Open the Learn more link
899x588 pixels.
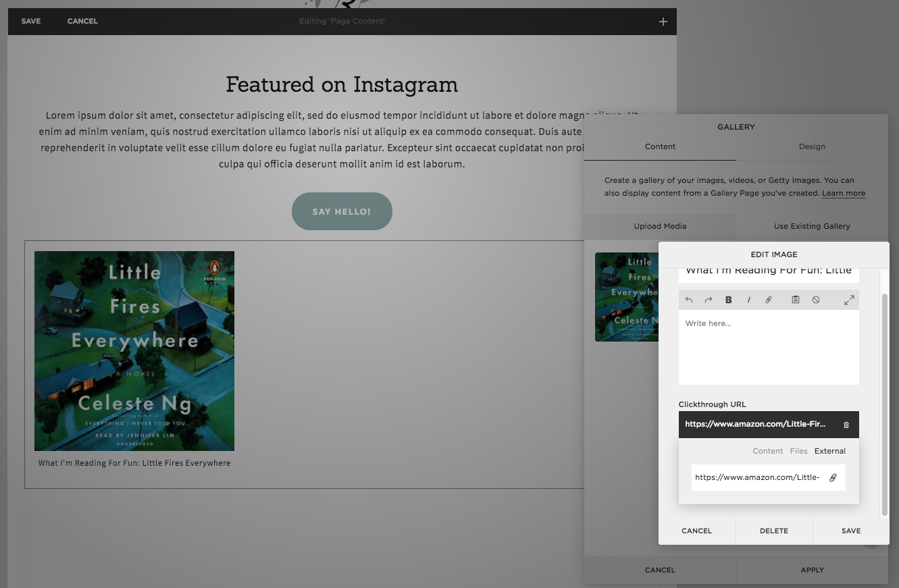[x=844, y=193]
